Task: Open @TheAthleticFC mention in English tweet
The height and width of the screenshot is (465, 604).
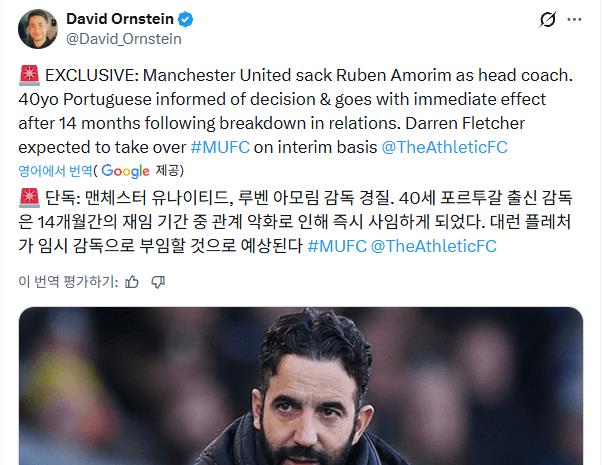Action: 445,147
